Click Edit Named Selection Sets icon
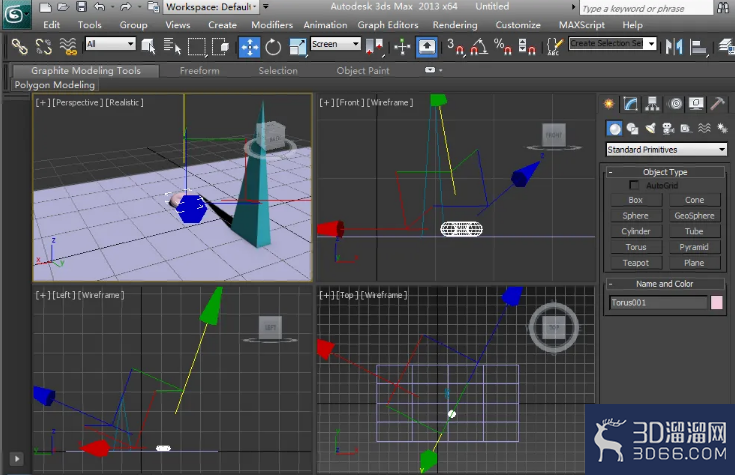This screenshot has width=735, height=475. [x=555, y=47]
